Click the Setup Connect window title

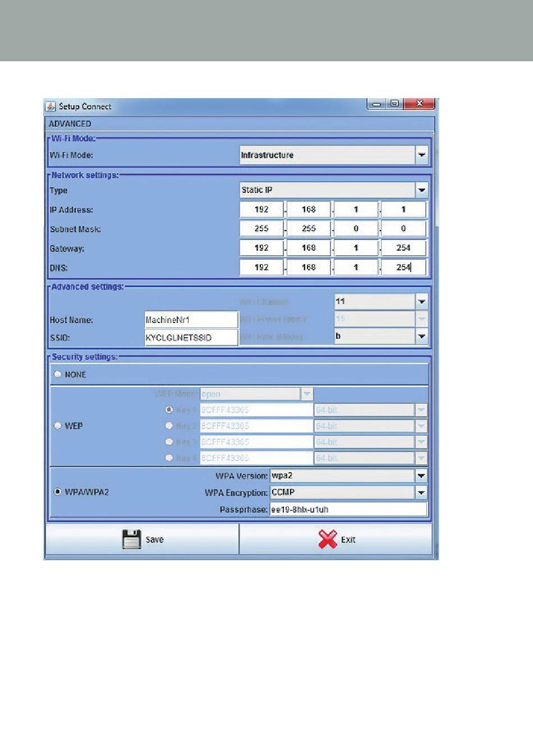[x=85, y=107]
